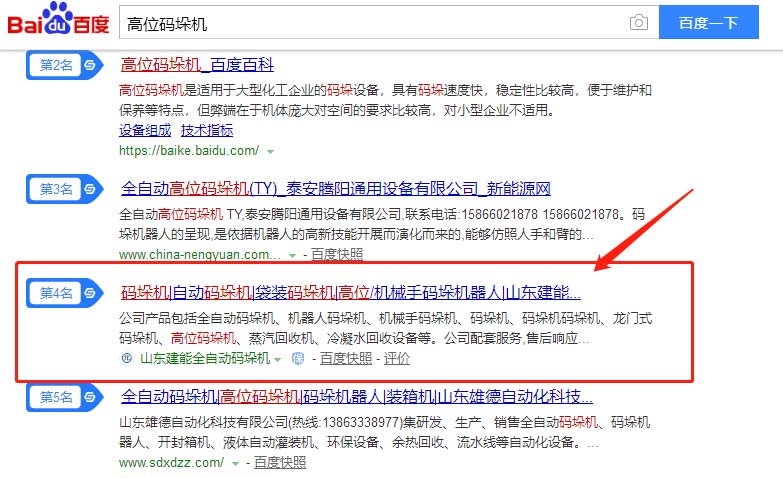Click the shield security icon in the fourth result
The height and width of the screenshot is (478, 783).
(296, 358)
